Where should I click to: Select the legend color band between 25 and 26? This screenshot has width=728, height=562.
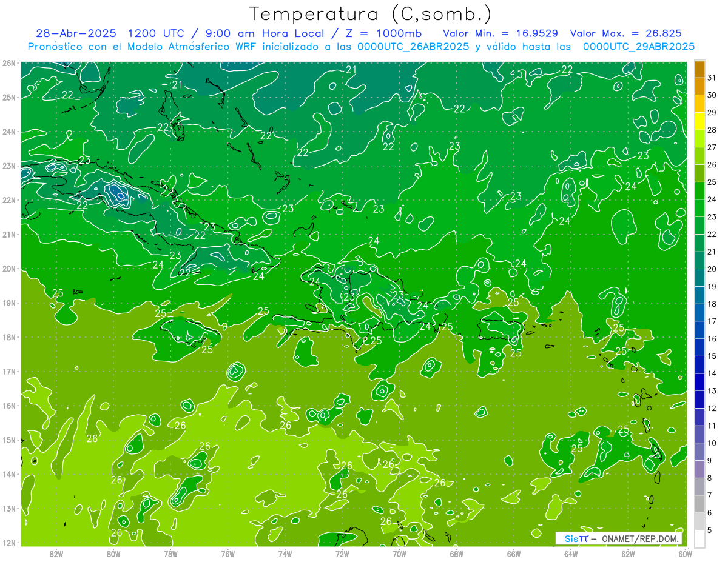click(699, 173)
